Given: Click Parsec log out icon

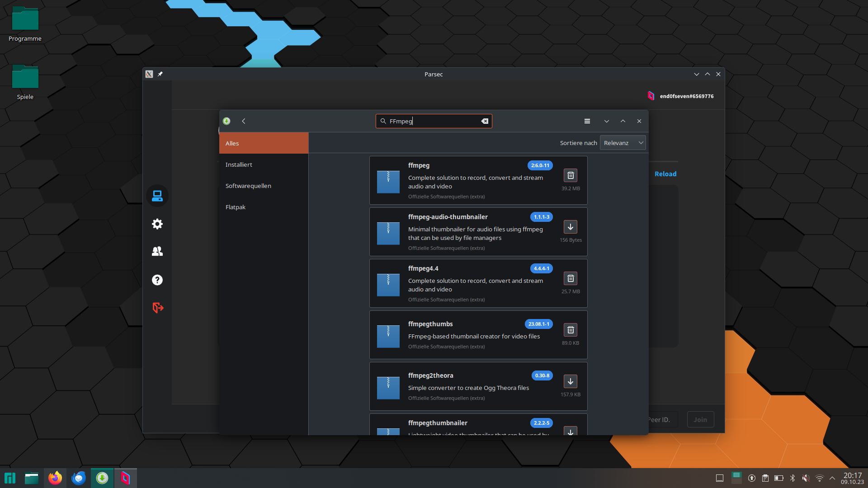Looking at the screenshot, I should (157, 308).
